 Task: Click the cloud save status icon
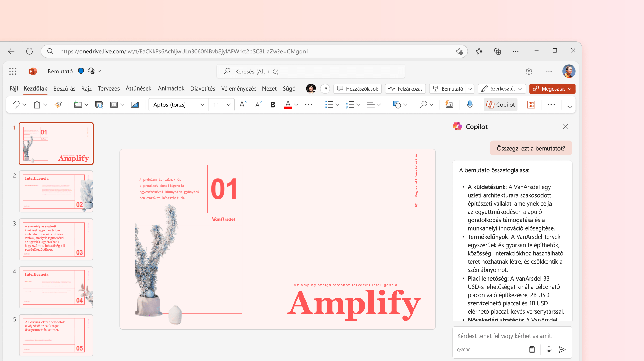point(91,71)
